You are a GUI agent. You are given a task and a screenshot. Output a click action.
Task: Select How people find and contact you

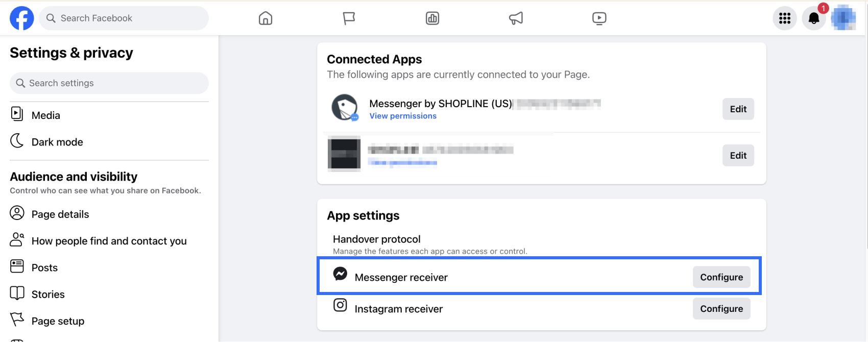point(109,241)
